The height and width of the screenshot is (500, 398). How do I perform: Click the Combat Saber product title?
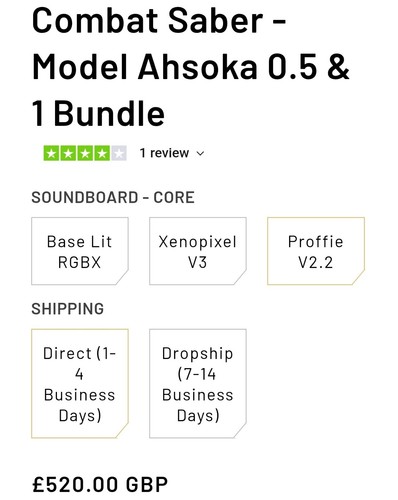tap(191, 67)
